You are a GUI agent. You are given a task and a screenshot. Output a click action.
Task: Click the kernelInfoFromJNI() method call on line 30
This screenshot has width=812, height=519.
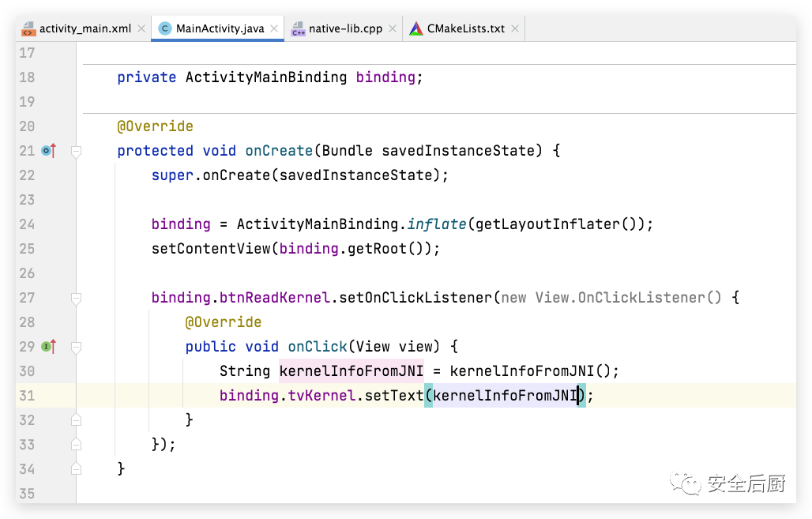(535, 371)
